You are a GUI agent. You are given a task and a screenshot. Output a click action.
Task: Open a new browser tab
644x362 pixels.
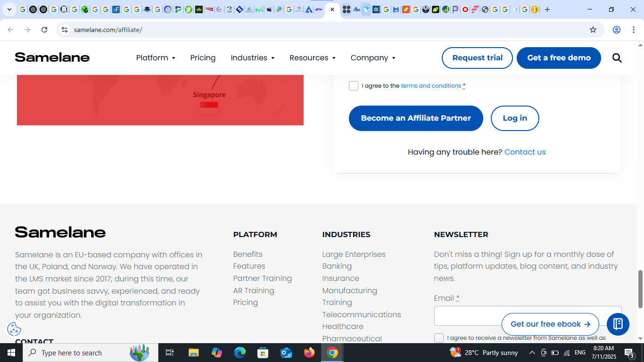click(x=547, y=9)
